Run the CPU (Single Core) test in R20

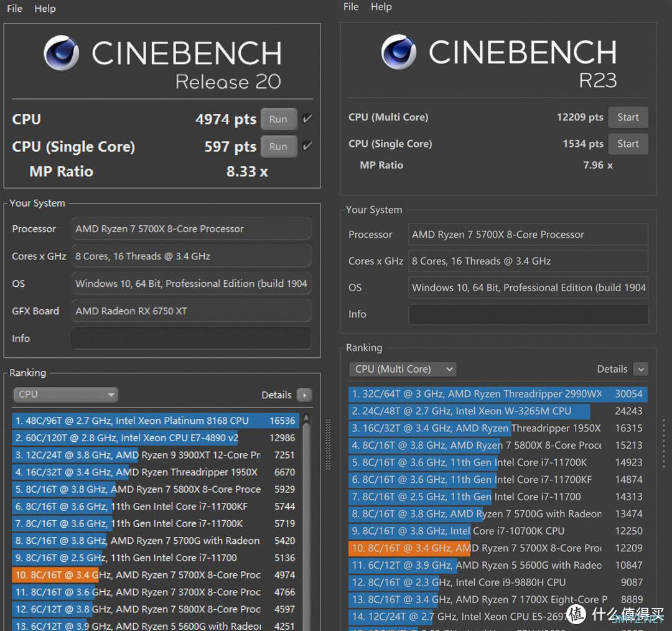click(x=279, y=147)
